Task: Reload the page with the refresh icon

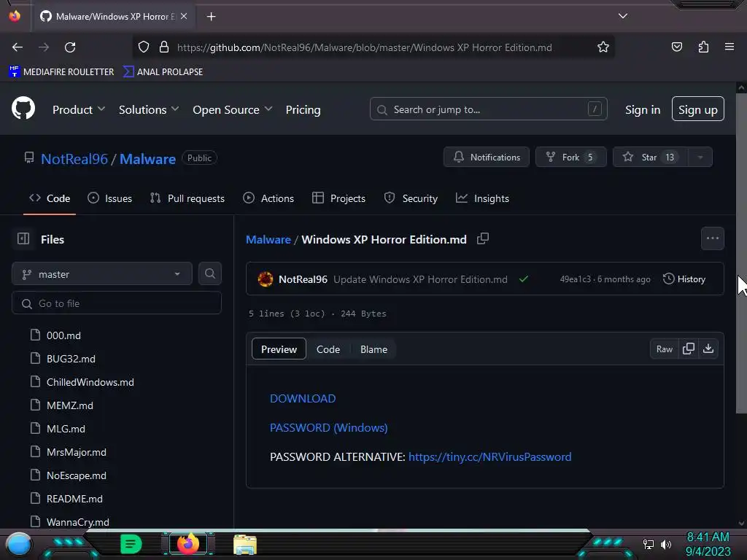Action: 70,47
